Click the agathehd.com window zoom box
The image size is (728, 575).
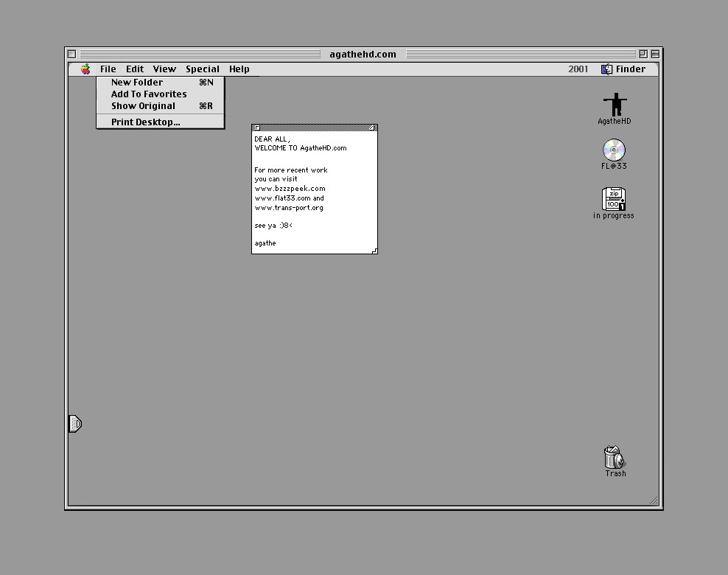click(x=643, y=55)
